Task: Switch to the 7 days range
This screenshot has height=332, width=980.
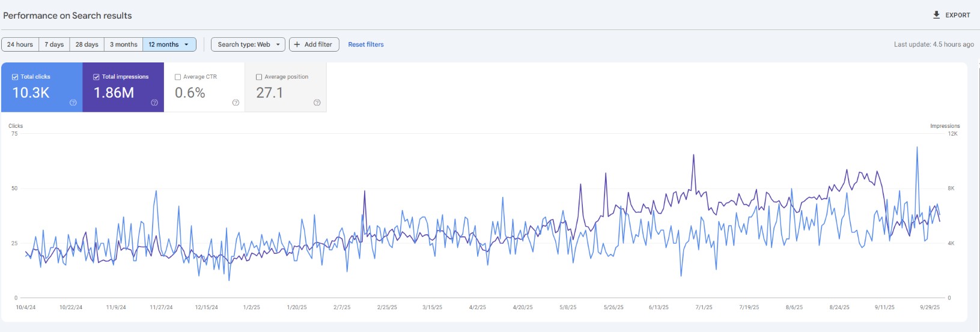Action: pyautogui.click(x=54, y=44)
